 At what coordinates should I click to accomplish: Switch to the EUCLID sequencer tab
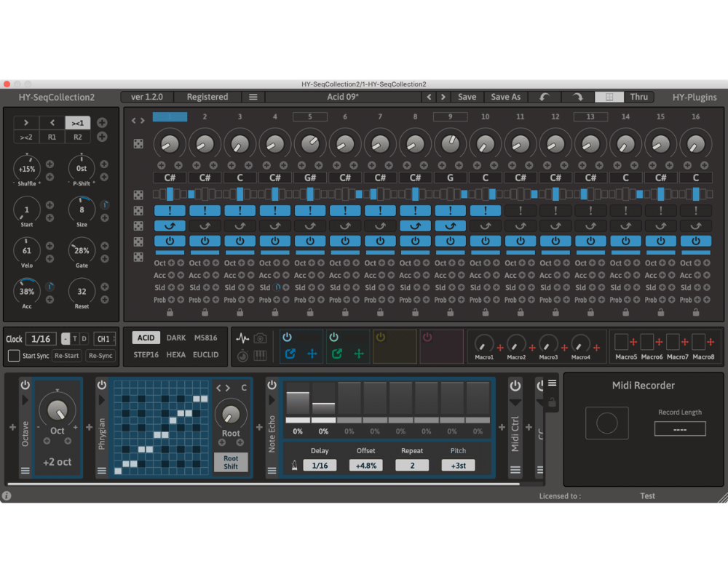(205, 355)
